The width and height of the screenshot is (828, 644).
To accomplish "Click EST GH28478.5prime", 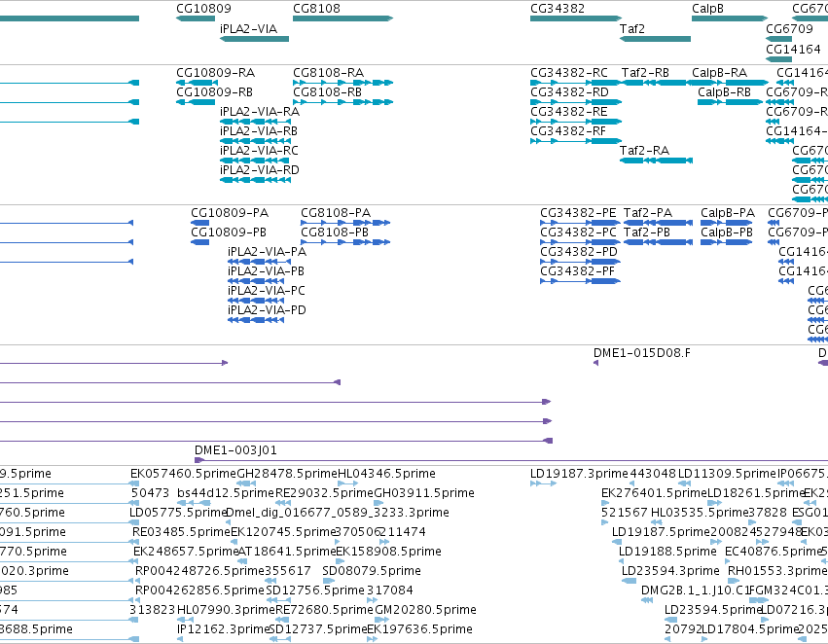I will tap(246, 483).
